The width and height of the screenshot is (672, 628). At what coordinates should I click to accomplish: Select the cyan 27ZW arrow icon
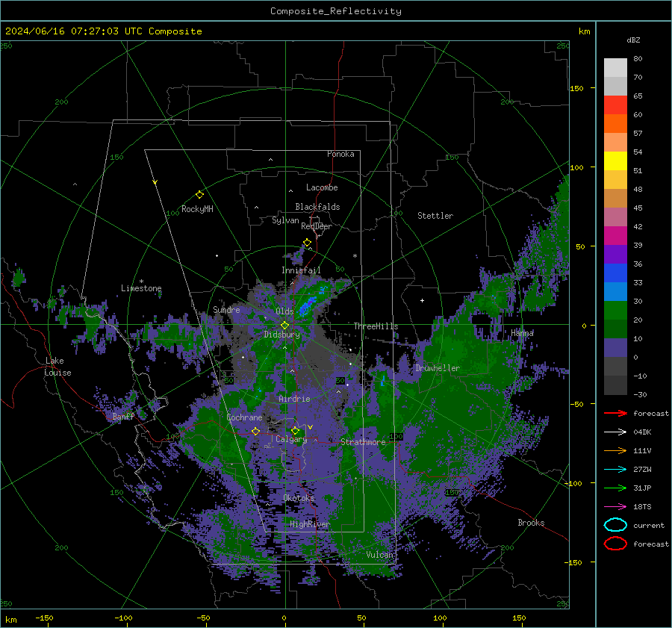615,470
